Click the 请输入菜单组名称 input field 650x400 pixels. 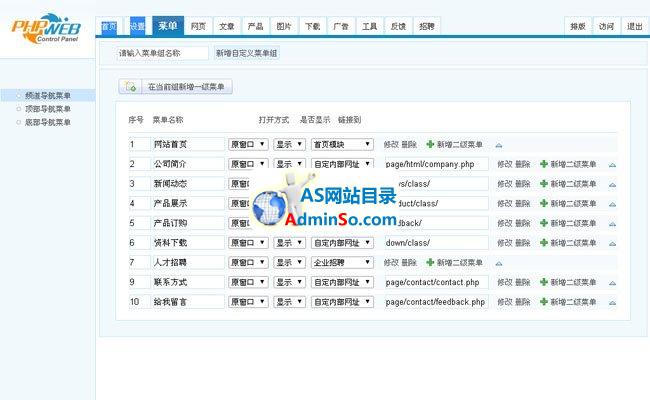(x=162, y=53)
